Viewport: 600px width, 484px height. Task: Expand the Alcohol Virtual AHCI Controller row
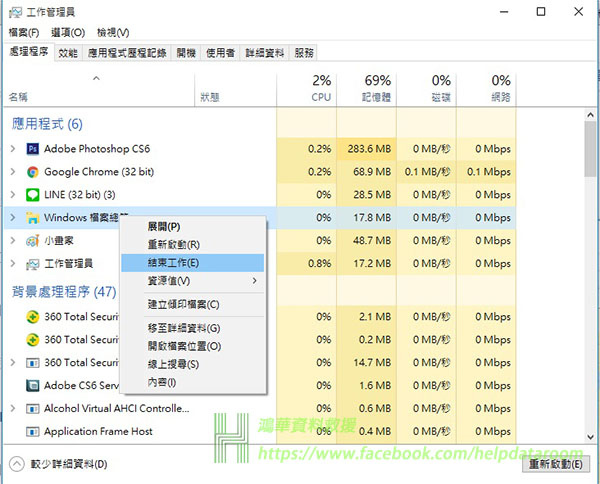pyautogui.click(x=13, y=408)
